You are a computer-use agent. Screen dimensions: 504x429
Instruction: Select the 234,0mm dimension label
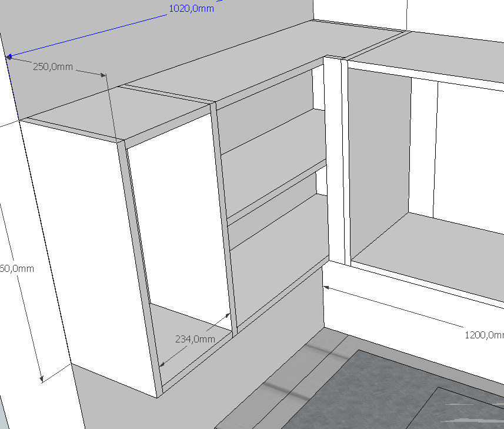pos(195,339)
